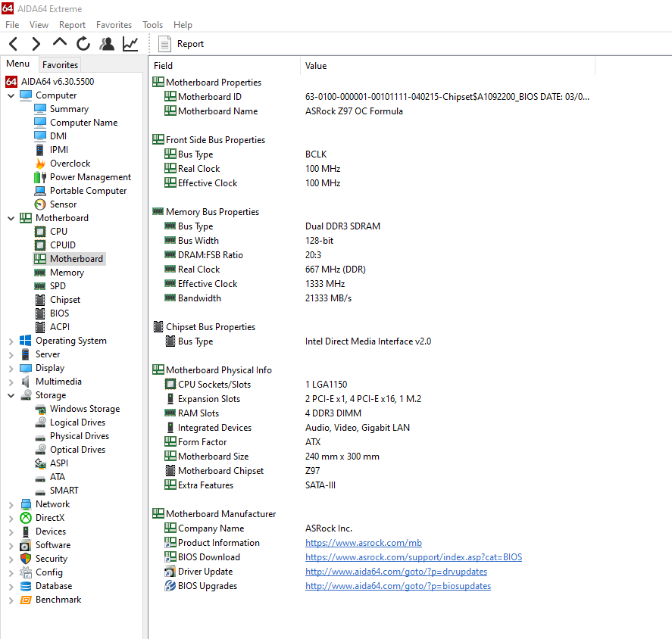Click the Back navigation arrow

pos(14,44)
